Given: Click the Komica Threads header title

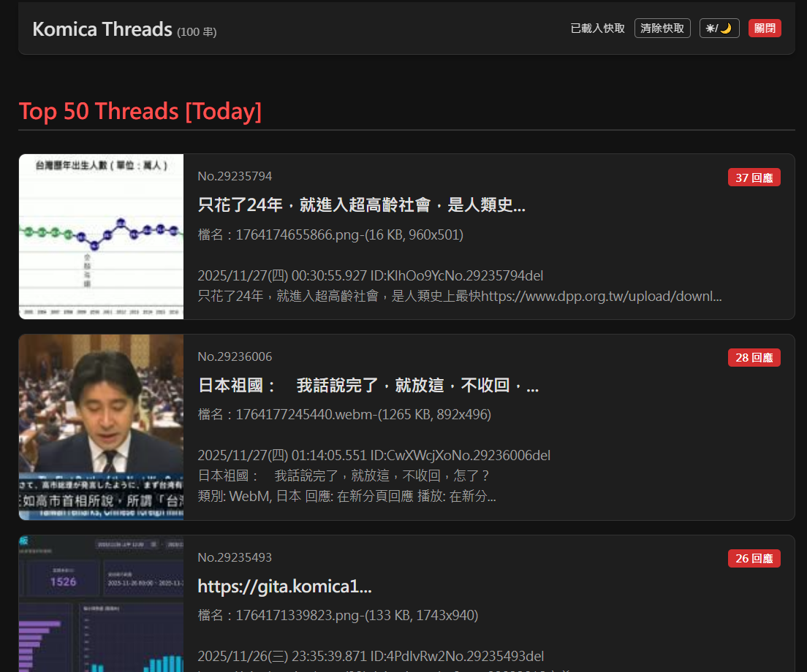Looking at the screenshot, I should click(102, 29).
